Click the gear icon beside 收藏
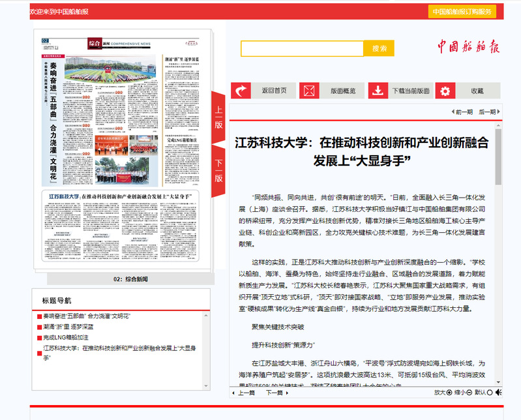Viewport: 521px width, 420px height. [445, 91]
